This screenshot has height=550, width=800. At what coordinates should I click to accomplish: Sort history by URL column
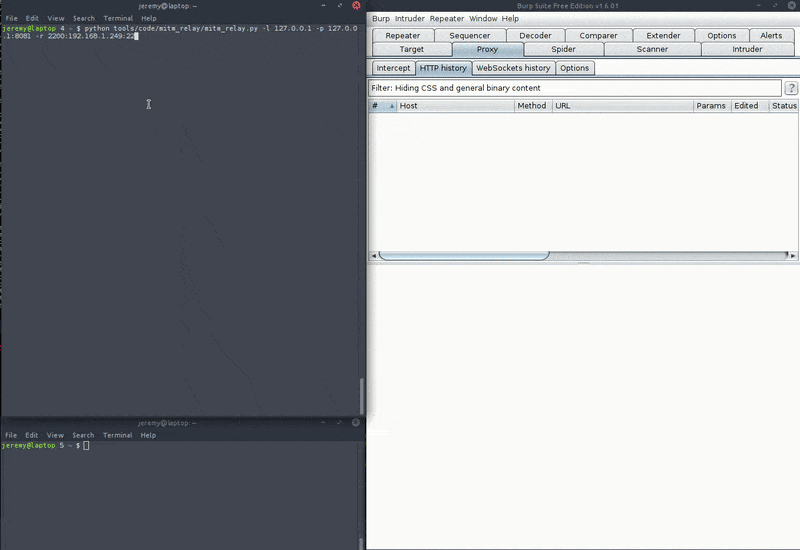[x=622, y=106]
